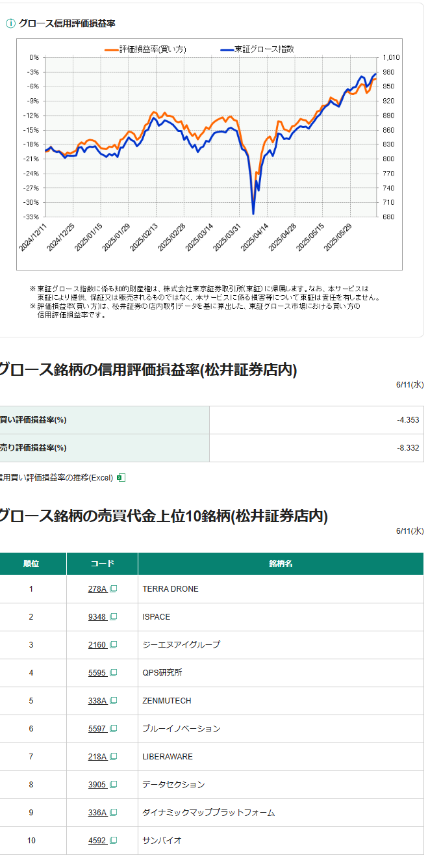441x868 pixels.
Task: Click the copy icon next to code 5595
Action: 114,673
